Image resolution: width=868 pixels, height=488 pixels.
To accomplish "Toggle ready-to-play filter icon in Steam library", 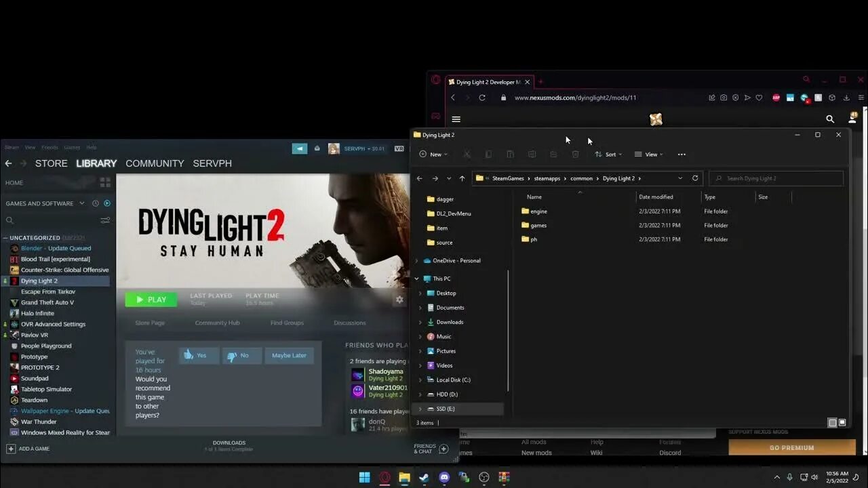I will (106, 203).
